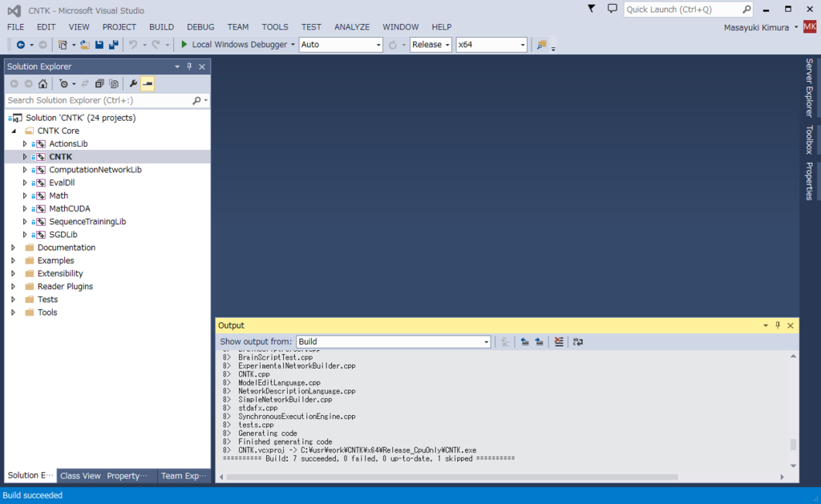Switch to the Property Manager tab

(x=127, y=476)
